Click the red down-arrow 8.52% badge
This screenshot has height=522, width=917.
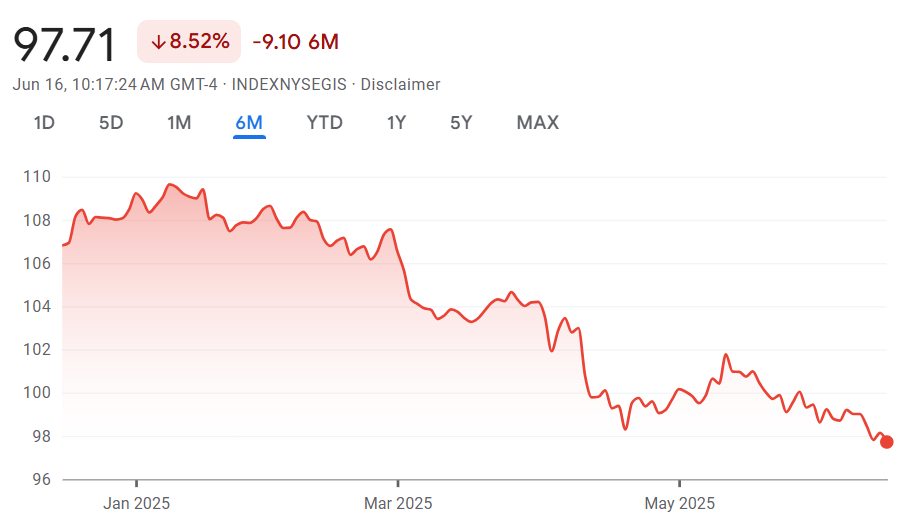click(189, 42)
